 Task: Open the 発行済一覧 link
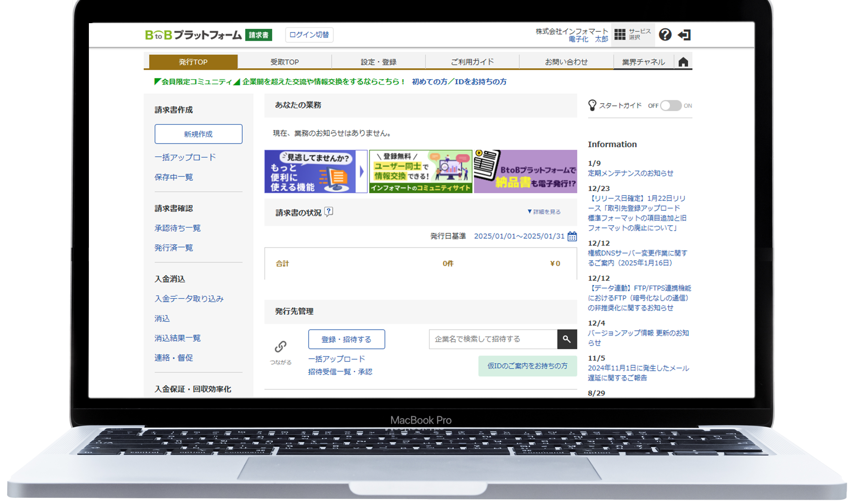pos(173,248)
